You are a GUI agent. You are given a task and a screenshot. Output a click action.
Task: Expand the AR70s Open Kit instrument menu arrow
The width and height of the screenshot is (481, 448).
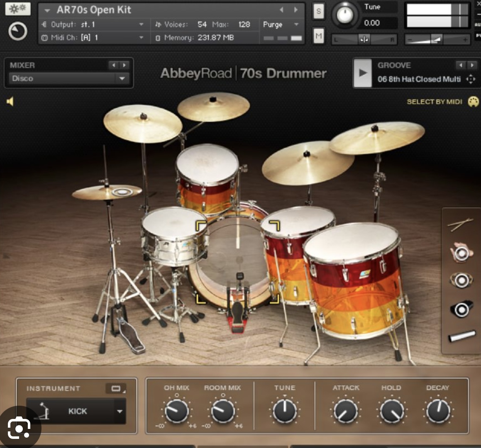coord(47,10)
